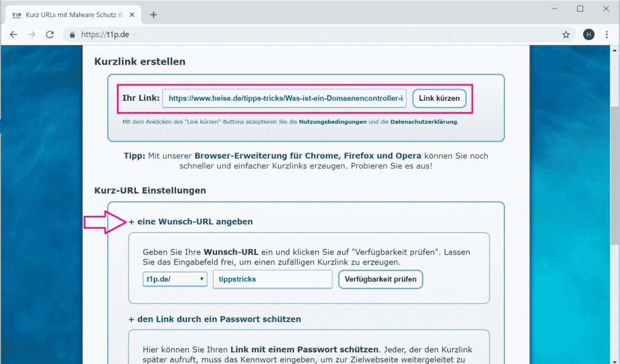Viewport: 620px width, 364px height.
Task: Open the Chrome three-dot menu
Action: [606, 35]
